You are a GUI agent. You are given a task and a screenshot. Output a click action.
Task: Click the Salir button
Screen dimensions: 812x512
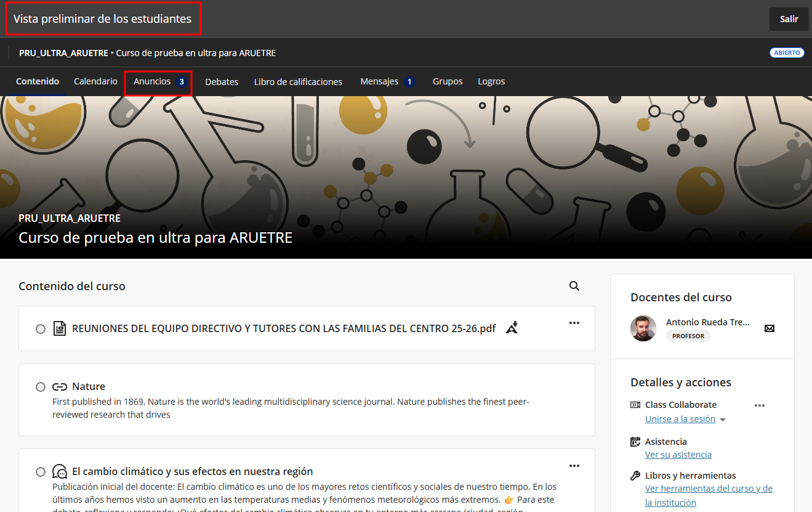(789, 19)
